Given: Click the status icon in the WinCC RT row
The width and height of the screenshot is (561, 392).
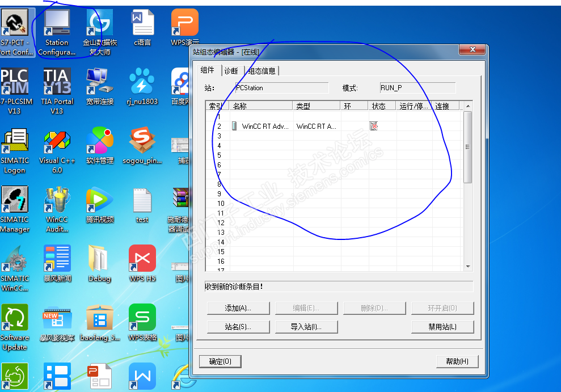Looking at the screenshot, I should [373, 126].
